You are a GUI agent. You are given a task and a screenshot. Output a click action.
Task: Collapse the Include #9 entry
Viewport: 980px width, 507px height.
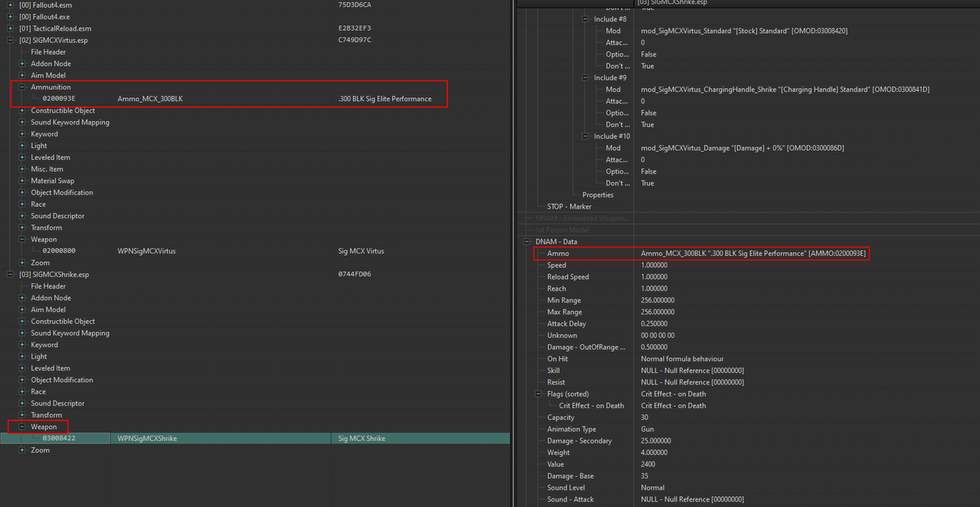point(586,77)
